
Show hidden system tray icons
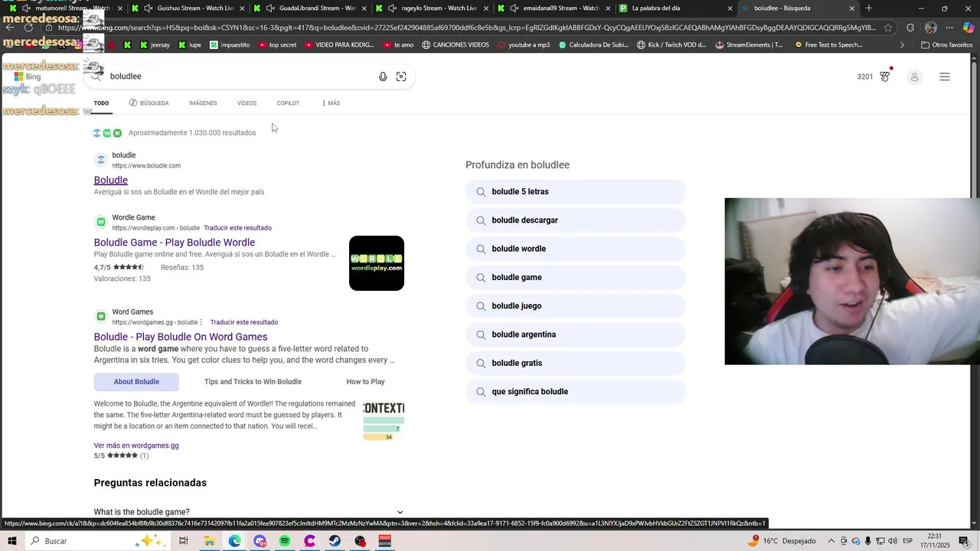831,541
